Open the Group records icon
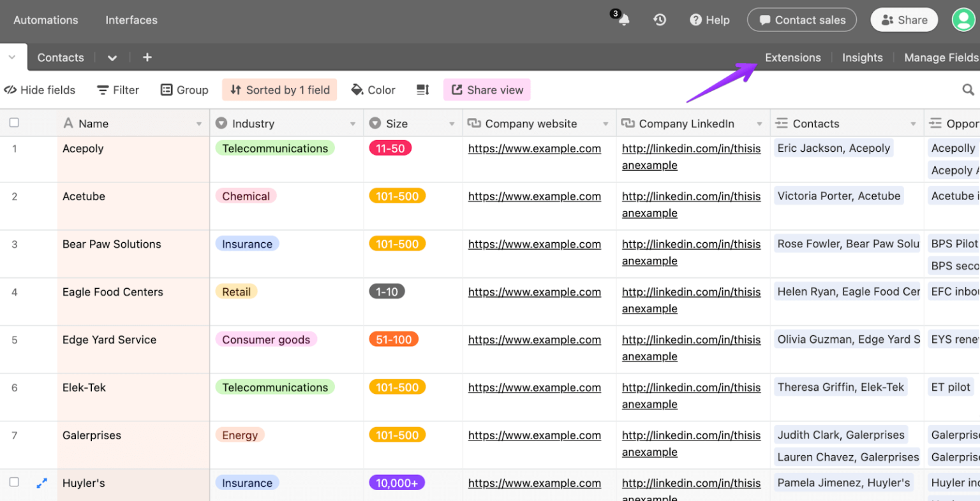The width and height of the screenshot is (980, 501). click(167, 89)
